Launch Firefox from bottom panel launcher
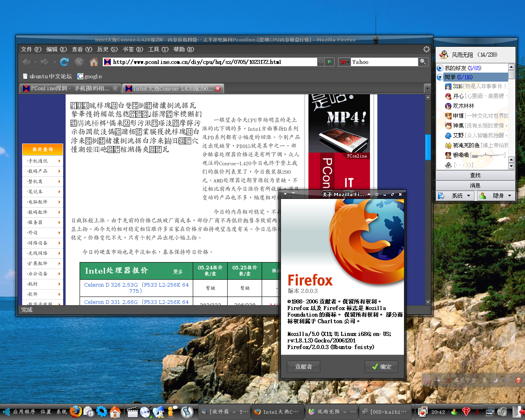 coord(75,411)
